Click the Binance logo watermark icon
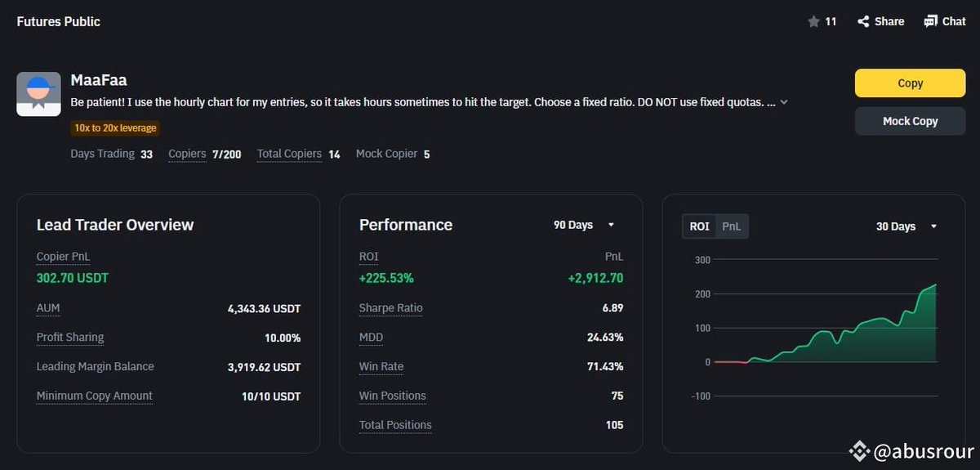980x470 pixels. click(x=858, y=450)
